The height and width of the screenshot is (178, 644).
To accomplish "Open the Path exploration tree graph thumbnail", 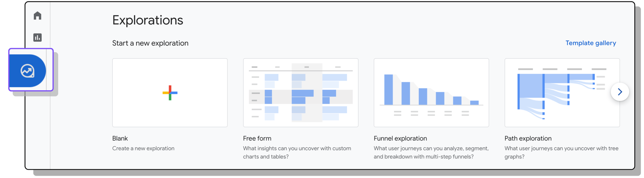I will coord(562,93).
